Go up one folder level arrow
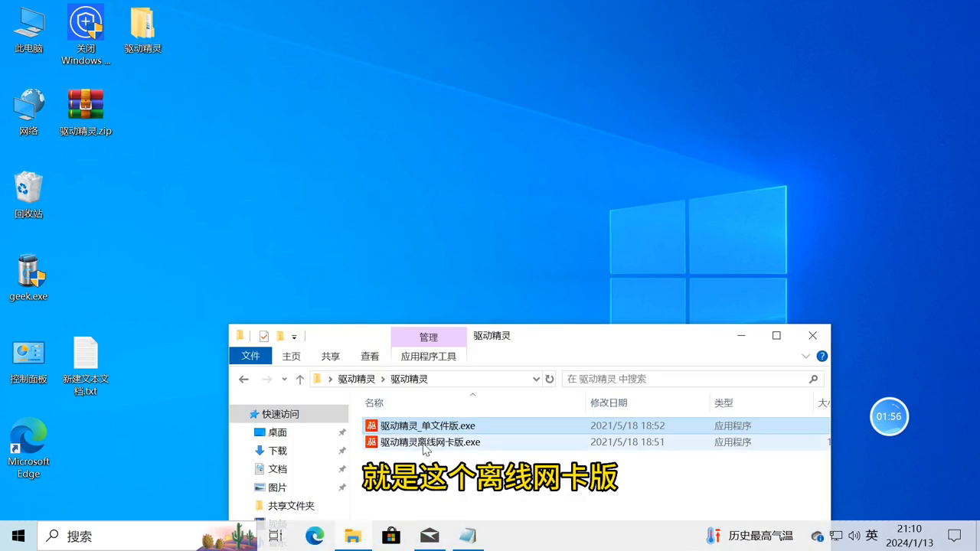980x551 pixels. [x=300, y=379]
